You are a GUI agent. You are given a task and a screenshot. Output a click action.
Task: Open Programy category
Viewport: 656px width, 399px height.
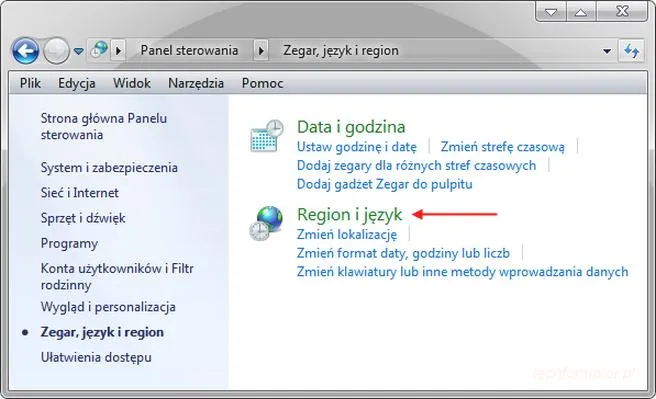tap(69, 243)
